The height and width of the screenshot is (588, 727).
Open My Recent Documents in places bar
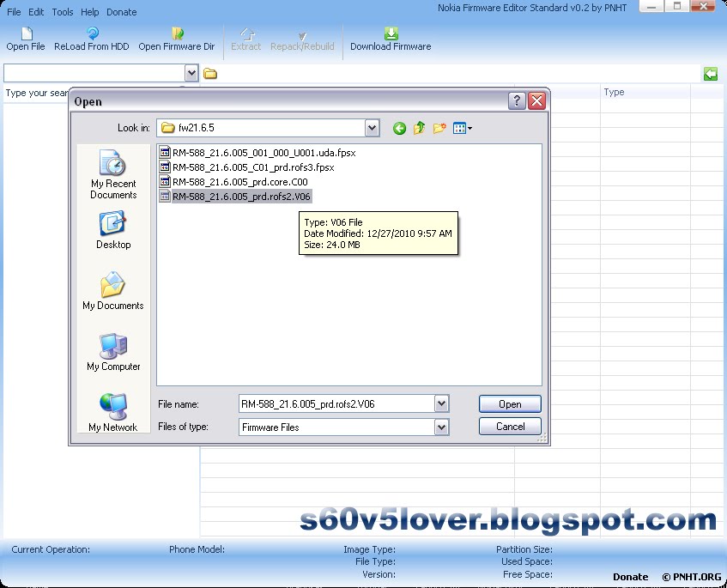[x=113, y=175]
